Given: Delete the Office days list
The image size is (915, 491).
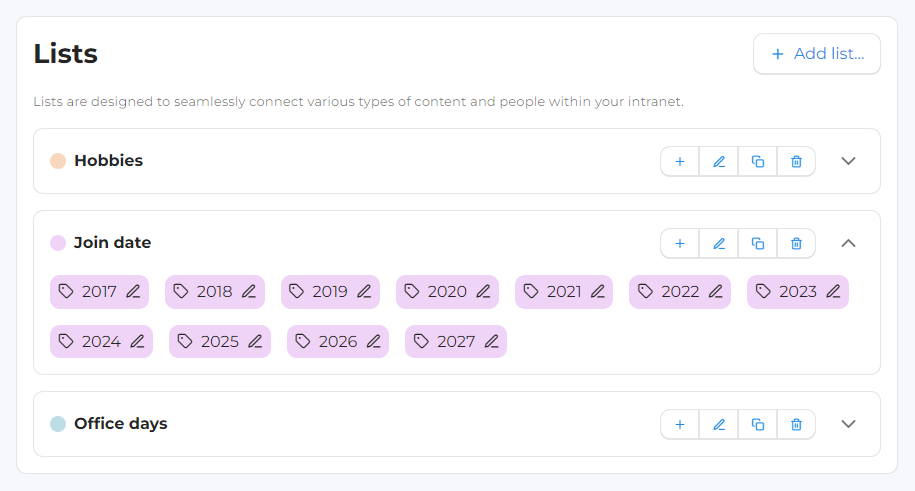Looking at the screenshot, I should tap(796, 424).
